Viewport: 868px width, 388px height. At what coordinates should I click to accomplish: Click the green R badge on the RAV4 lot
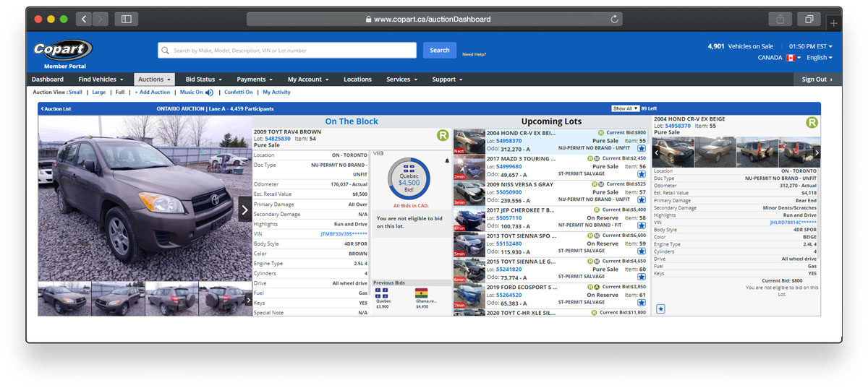coord(443,135)
